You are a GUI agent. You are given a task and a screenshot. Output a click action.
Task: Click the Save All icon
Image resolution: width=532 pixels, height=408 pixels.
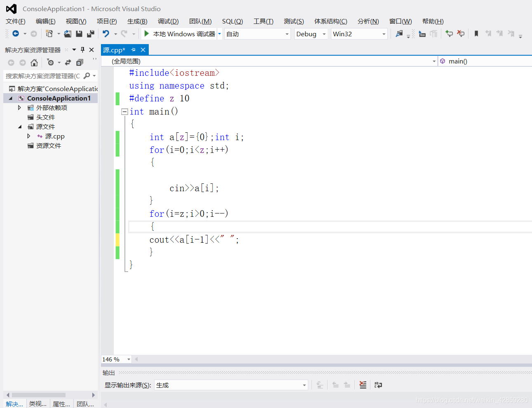(91, 34)
